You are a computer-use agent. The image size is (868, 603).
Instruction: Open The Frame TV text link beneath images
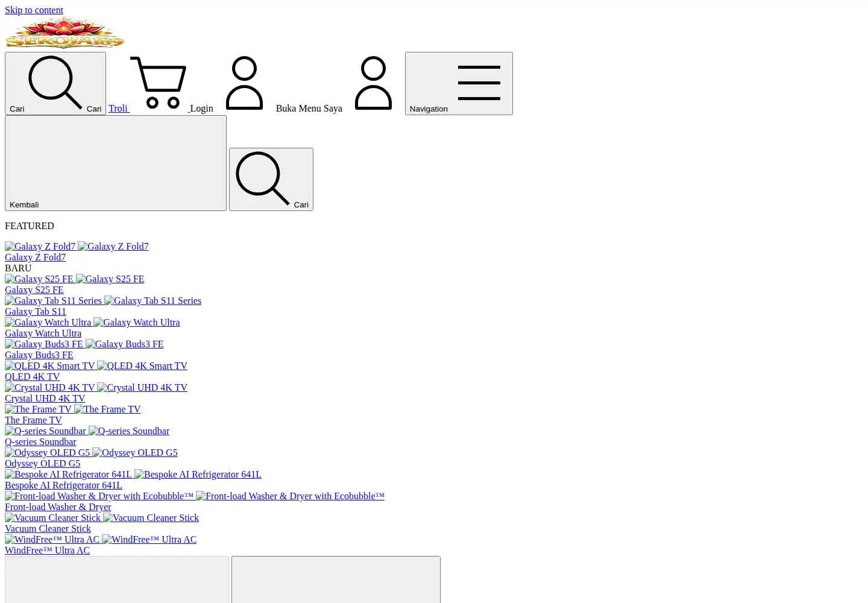tap(33, 420)
